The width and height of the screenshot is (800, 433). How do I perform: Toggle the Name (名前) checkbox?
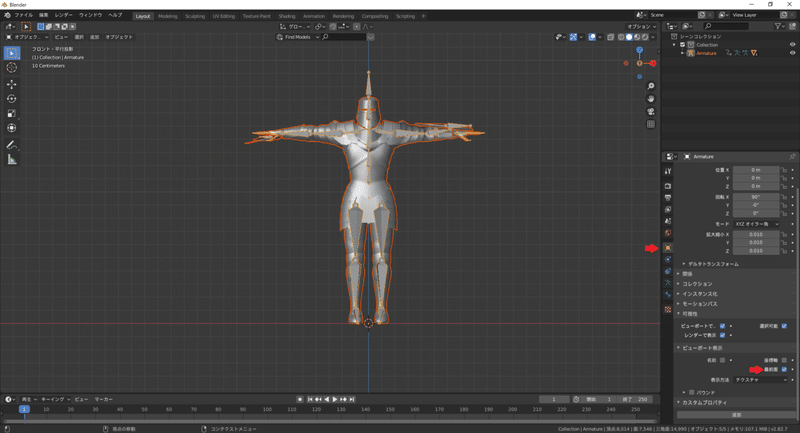(722, 360)
